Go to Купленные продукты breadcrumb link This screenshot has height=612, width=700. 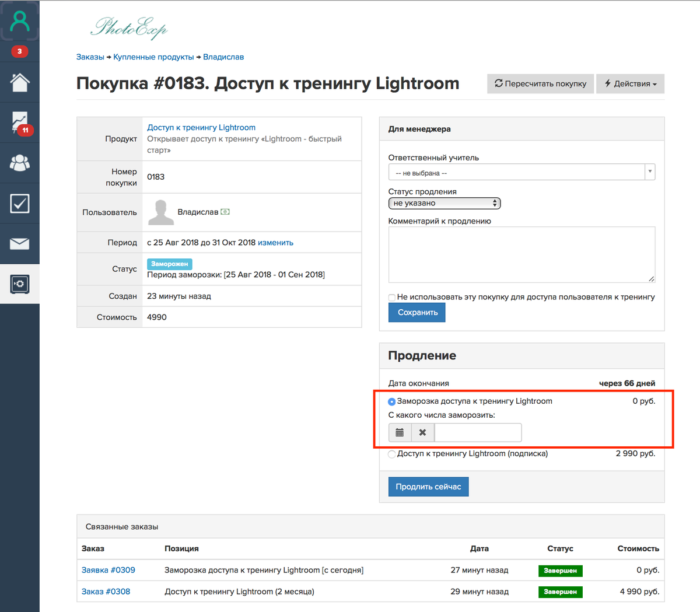point(153,57)
